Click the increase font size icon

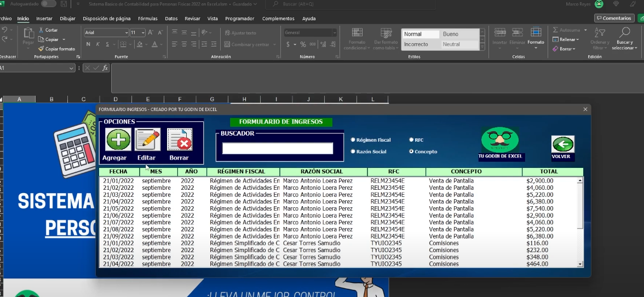[x=150, y=32]
